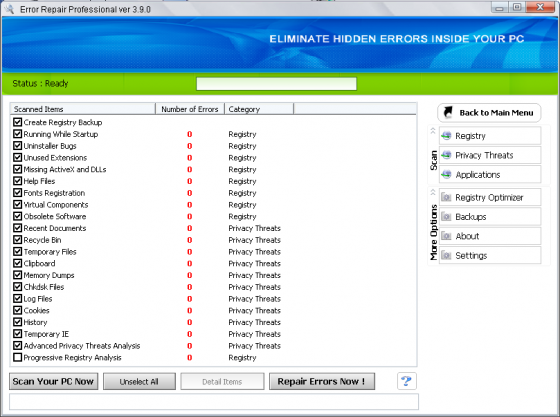The width and height of the screenshot is (560, 417).
Task: Click the About option icon
Action: click(x=446, y=236)
